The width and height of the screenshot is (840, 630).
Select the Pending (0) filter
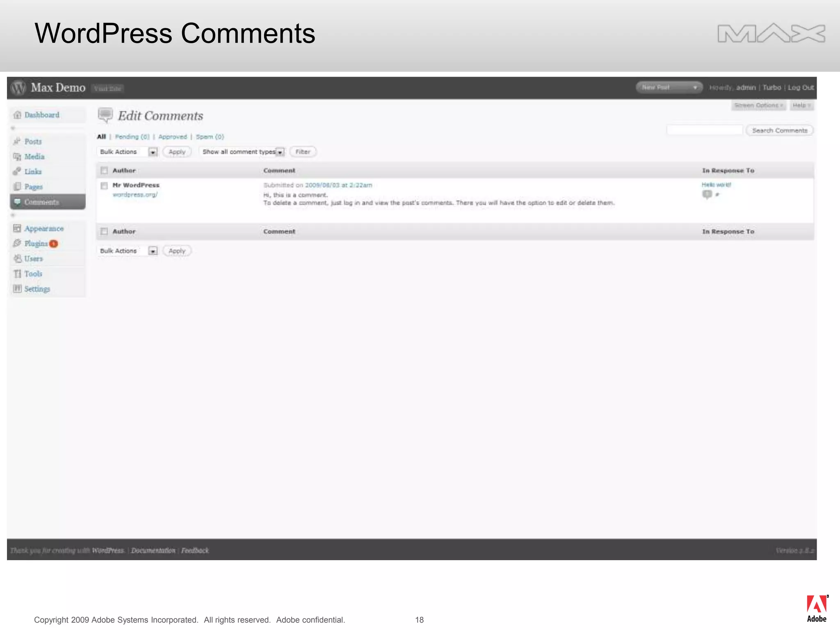click(132, 137)
